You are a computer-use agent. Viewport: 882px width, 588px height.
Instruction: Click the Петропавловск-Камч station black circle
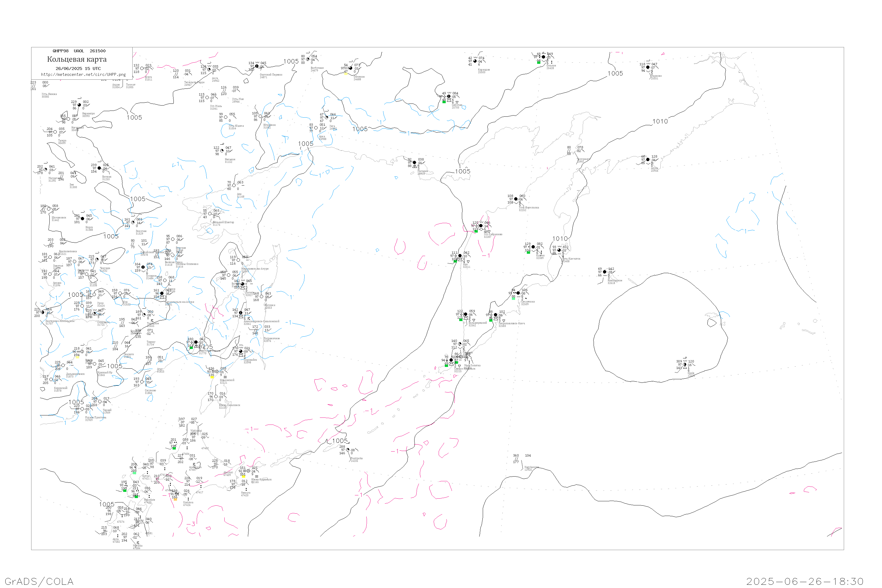495,315
